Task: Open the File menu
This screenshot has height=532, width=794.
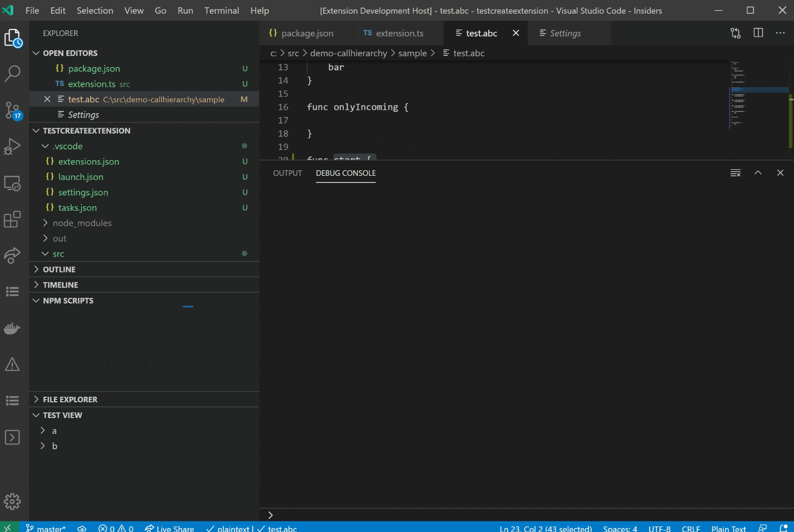Action: 32,11
